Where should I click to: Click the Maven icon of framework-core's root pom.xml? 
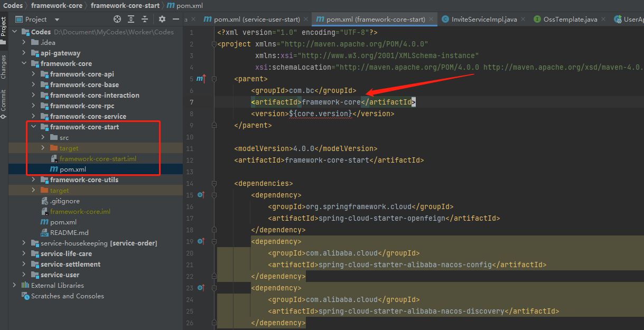pyautogui.click(x=45, y=222)
